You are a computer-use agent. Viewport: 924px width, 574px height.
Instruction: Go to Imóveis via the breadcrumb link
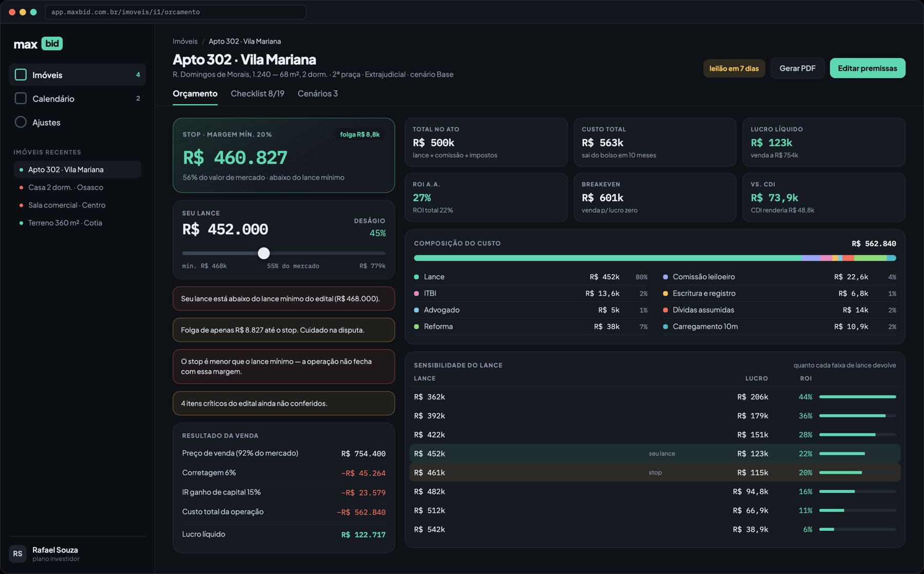[x=185, y=41]
